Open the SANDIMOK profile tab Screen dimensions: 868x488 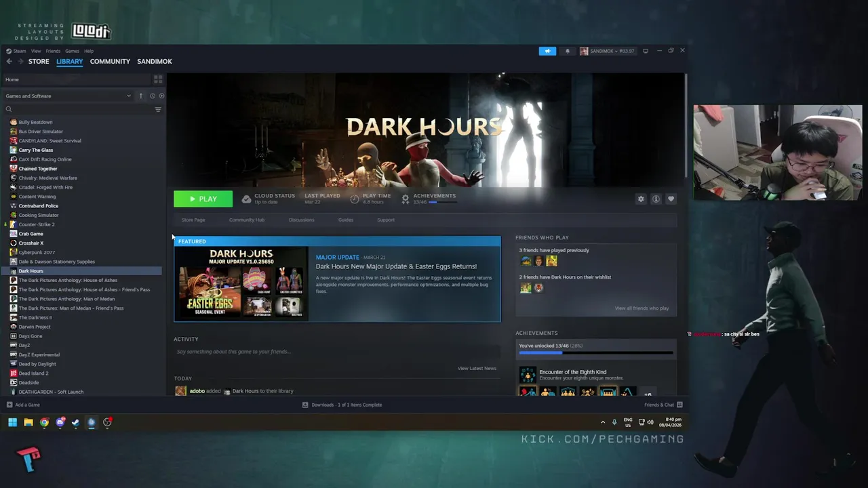(x=155, y=61)
